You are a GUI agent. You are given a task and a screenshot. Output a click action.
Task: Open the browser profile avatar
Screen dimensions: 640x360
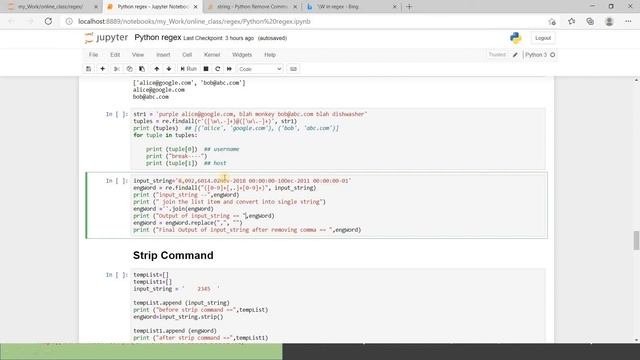pos(609,22)
